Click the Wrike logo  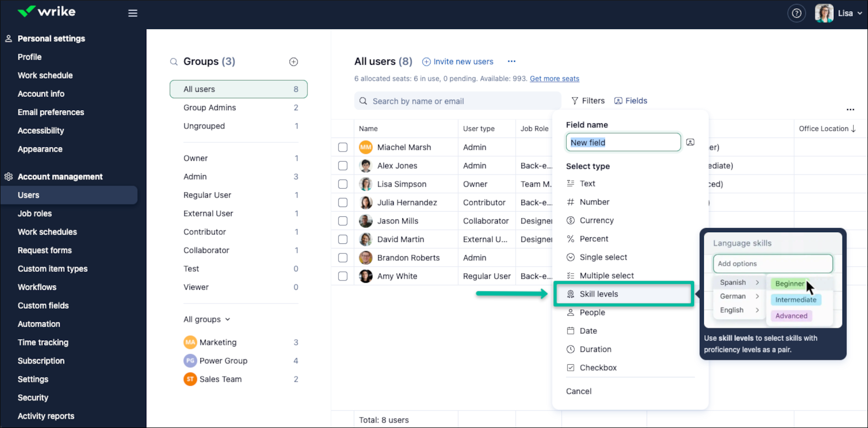point(46,12)
